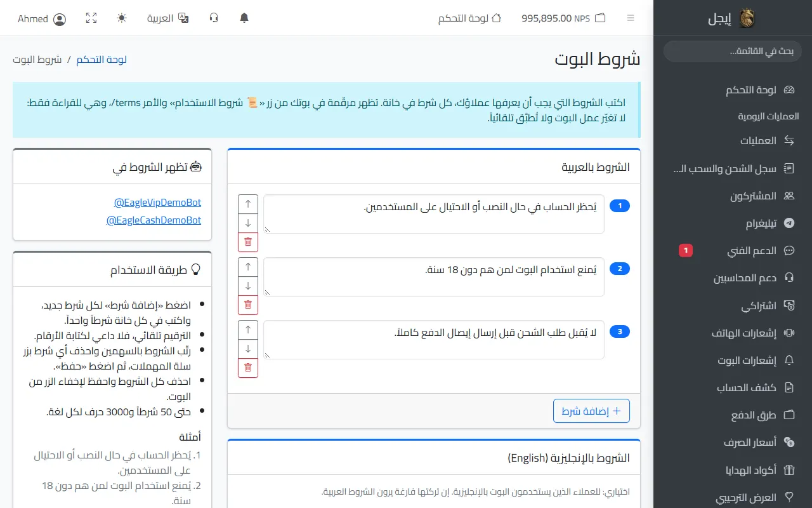Click the إضافة شرط add button

pos(591,411)
